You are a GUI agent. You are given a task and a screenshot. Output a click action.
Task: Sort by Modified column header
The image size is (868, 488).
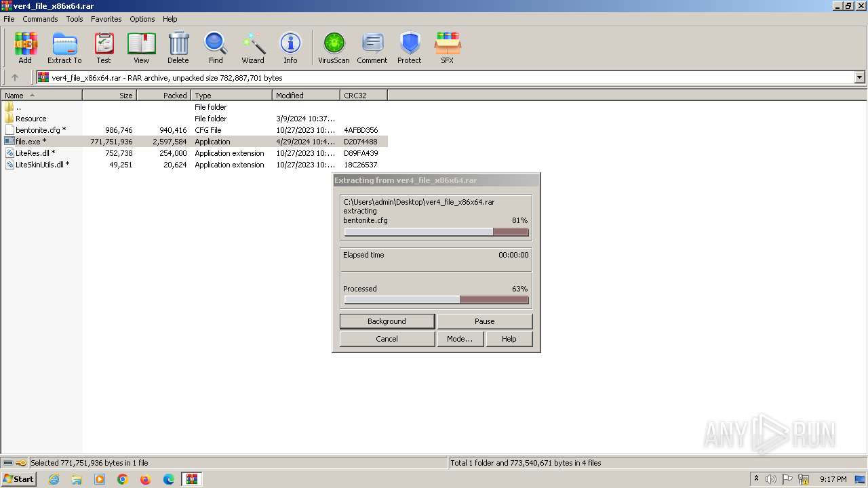pos(306,96)
